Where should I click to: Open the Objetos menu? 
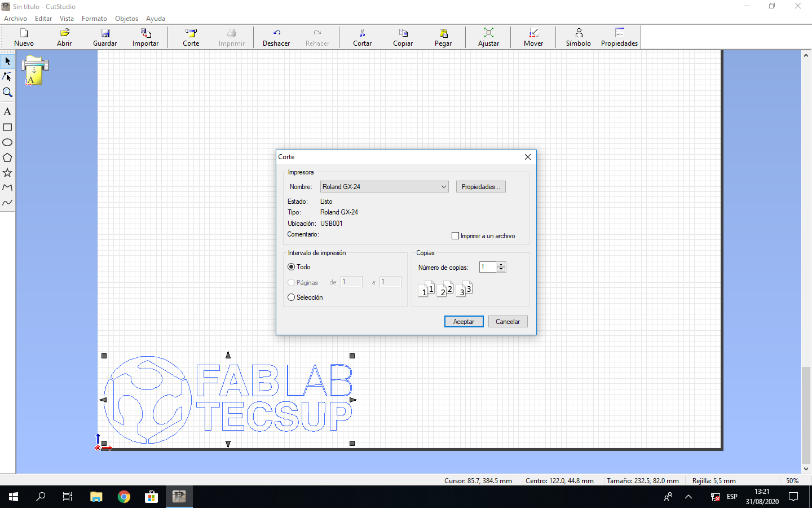pyautogui.click(x=126, y=19)
